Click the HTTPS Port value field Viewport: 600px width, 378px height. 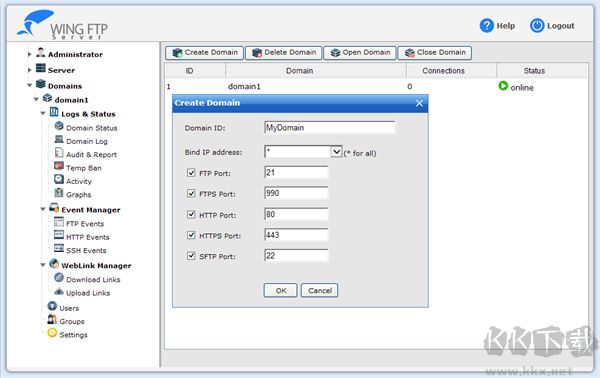coord(296,235)
